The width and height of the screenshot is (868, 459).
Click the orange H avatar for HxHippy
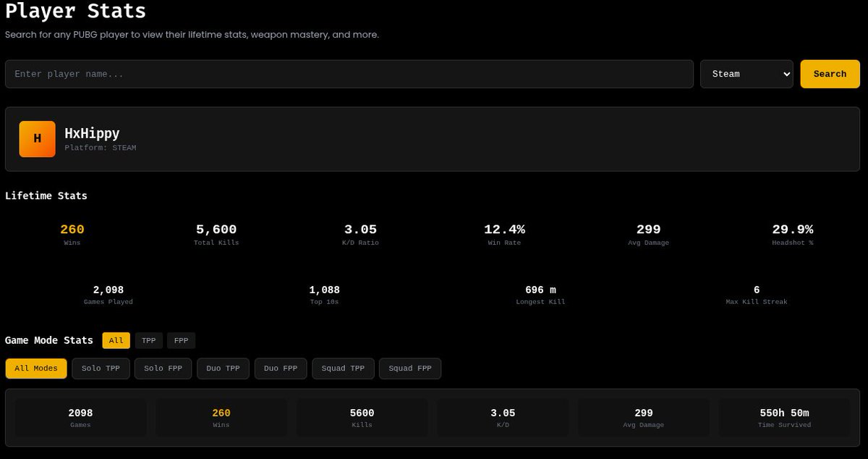[38, 139]
